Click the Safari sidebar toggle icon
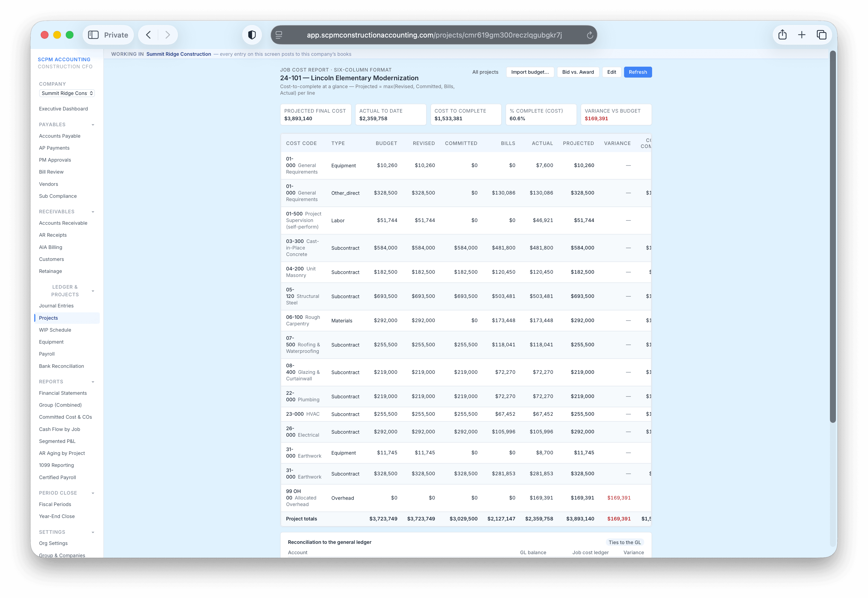The height and width of the screenshot is (598, 868). pyautogui.click(x=93, y=35)
